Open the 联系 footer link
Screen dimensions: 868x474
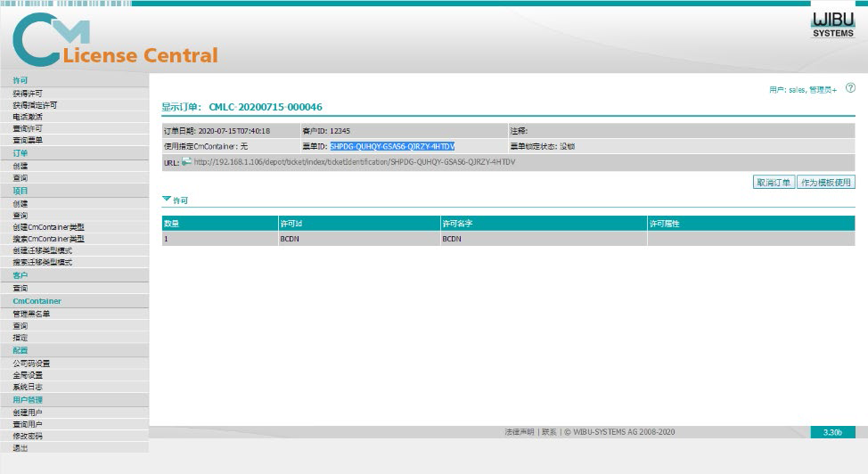pyautogui.click(x=549, y=432)
